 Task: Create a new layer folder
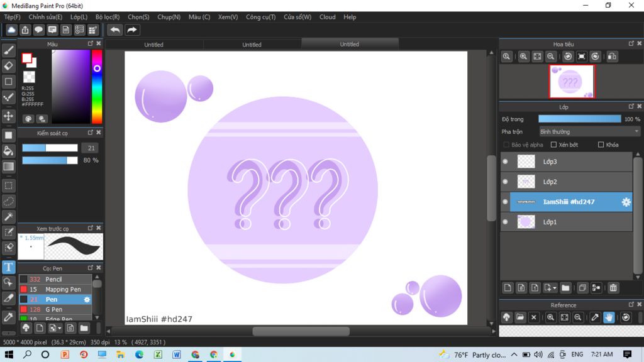pyautogui.click(x=565, y=288)
